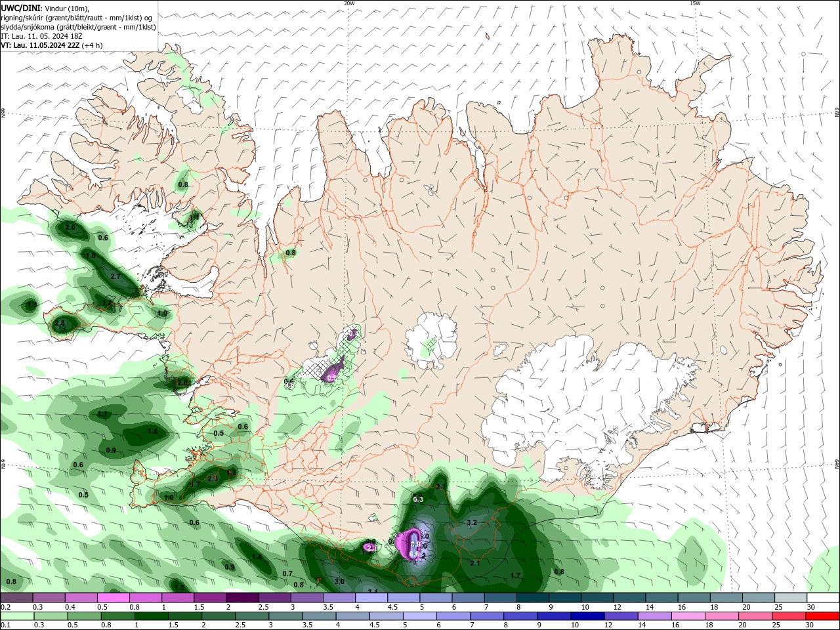Viewport: 840px width, 630px height.
Task: Select the pale green lower swatch labeled 0.1
Action: point(16,616)
